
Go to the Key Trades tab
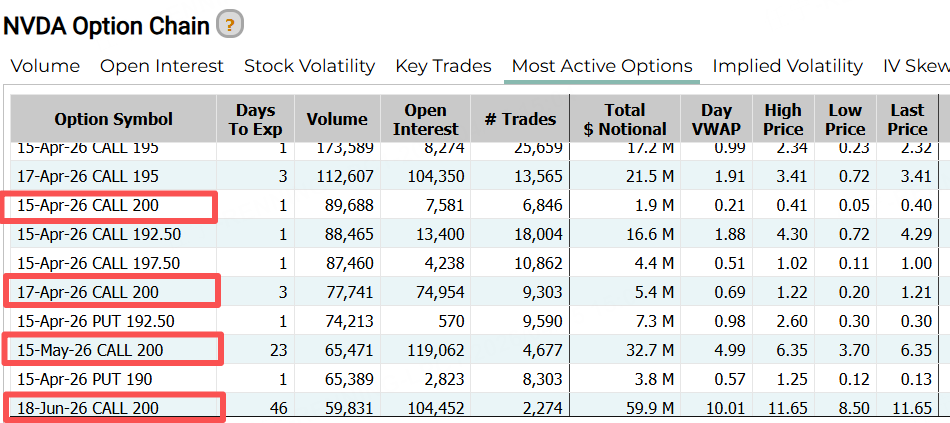click(x=443, y=66)
